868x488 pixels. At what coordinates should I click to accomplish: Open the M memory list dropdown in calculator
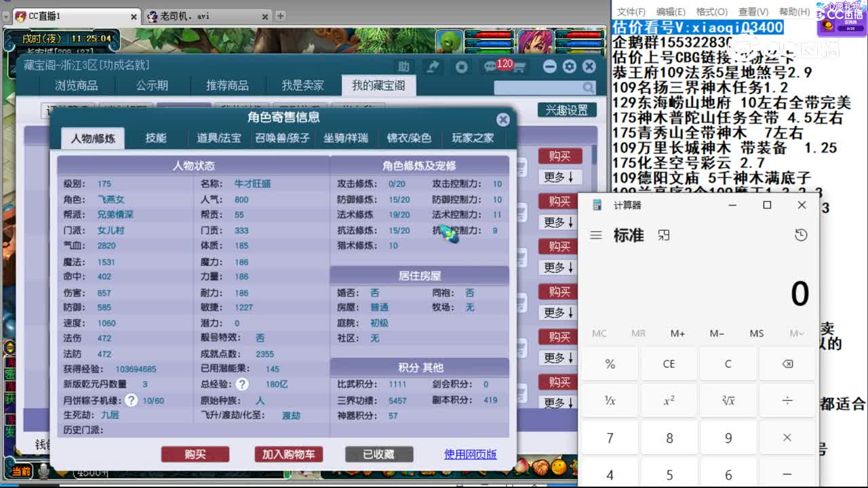[797, 333]
